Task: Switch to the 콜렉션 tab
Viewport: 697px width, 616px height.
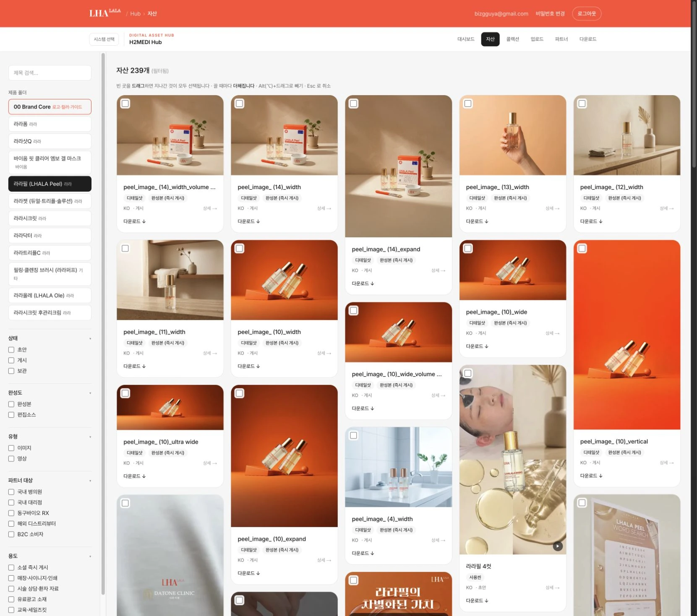Action: [512, 39]
